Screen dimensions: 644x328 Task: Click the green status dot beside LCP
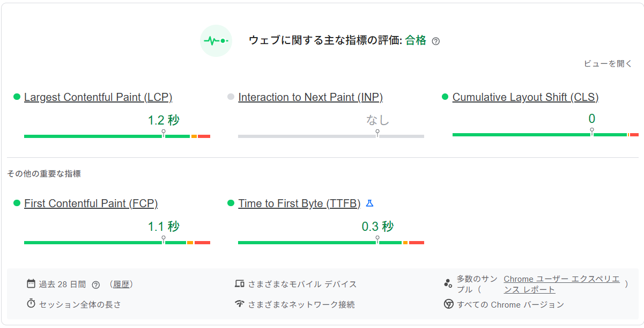18,97
